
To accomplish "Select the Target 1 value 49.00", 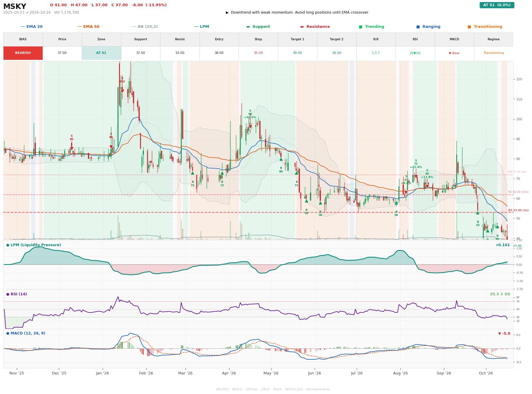I will pos(297,53).
